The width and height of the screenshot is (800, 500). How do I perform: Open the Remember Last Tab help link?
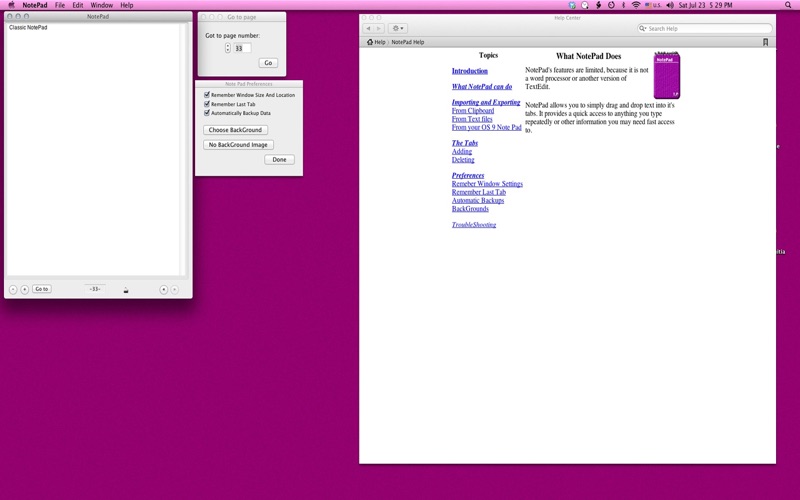click(479, 192)
